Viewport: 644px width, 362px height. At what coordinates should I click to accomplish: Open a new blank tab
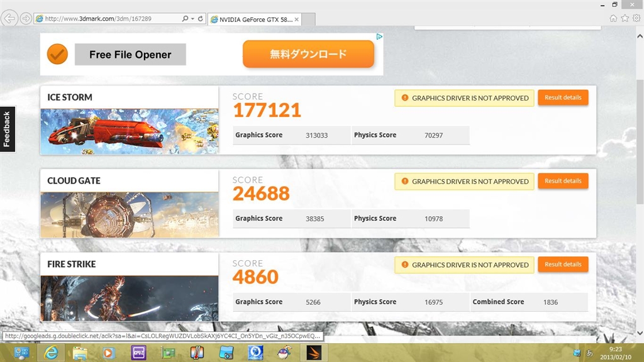309,19
